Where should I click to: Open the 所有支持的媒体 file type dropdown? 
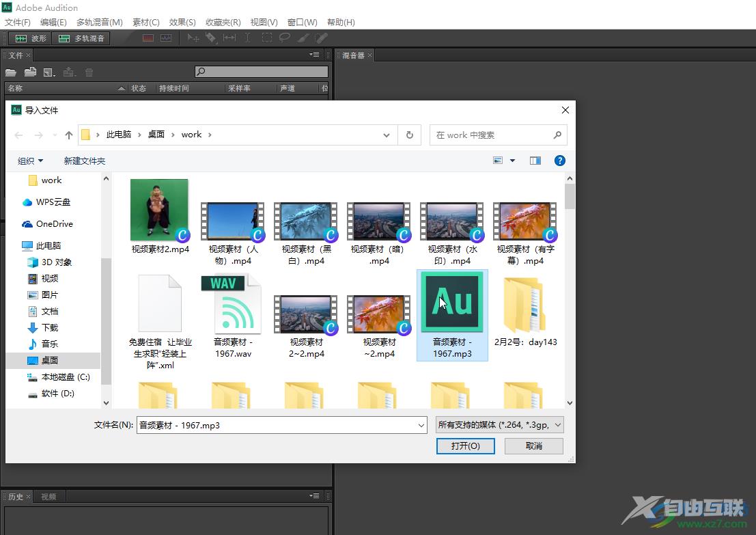[499, 425]
